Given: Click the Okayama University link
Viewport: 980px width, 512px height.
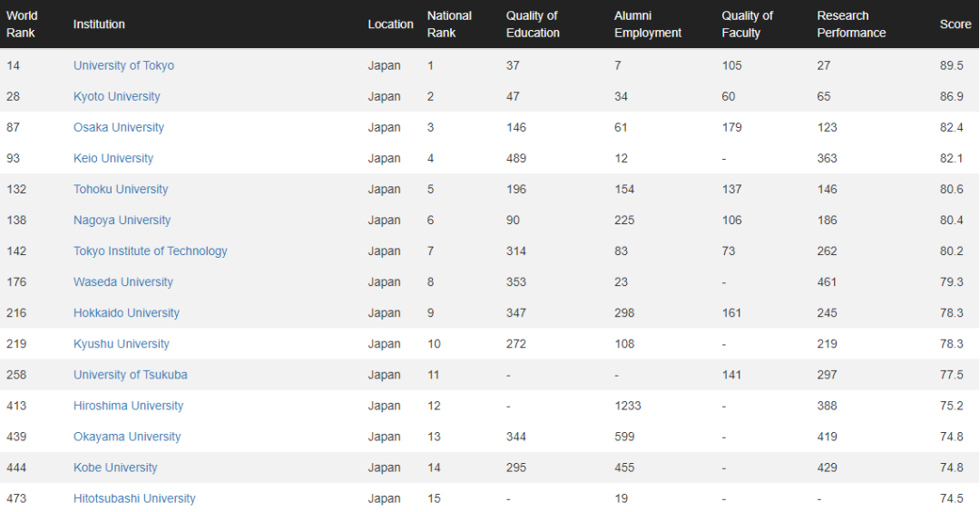Looking at the screenshot, I should pos(127,436).
